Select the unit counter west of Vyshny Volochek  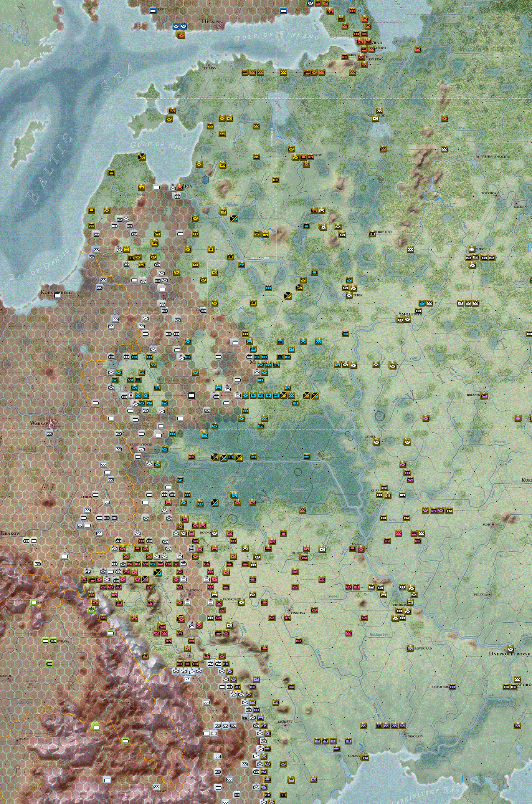pyautogui.click(x=444, y=149)
